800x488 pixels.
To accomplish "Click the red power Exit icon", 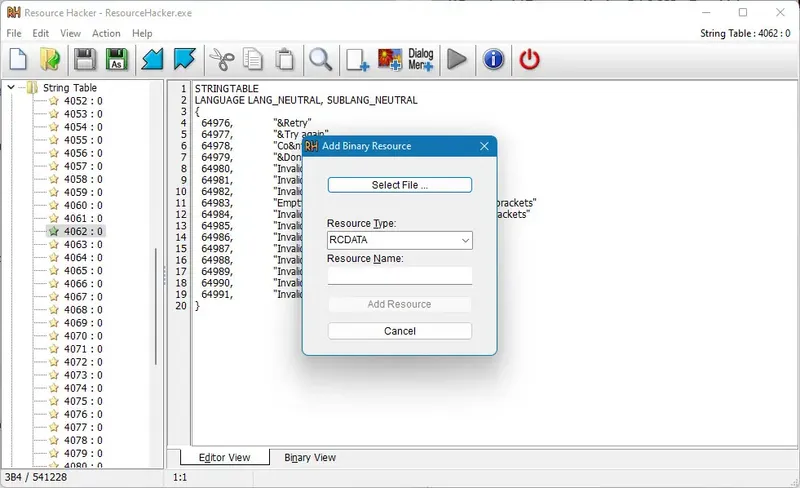I will point(529,59).
